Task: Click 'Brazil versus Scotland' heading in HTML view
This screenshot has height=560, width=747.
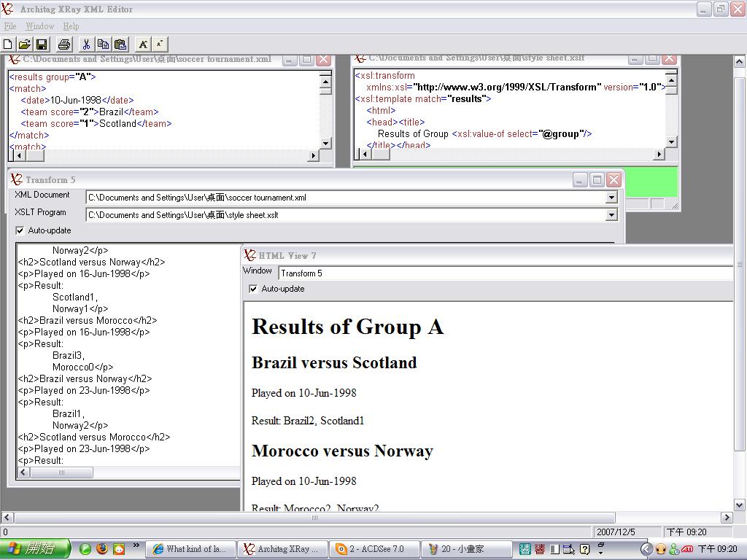Action: point(334,363)
